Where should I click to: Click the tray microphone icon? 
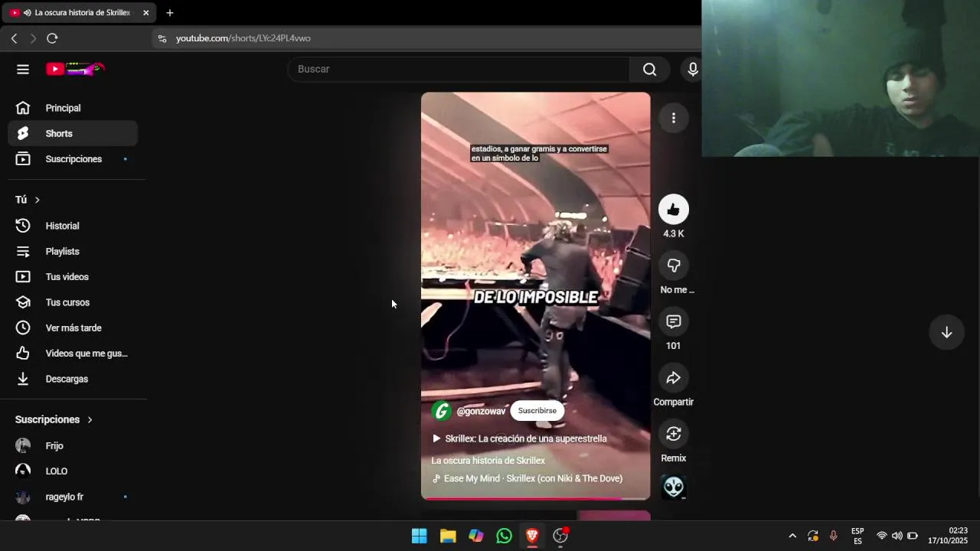coord(833,536)
